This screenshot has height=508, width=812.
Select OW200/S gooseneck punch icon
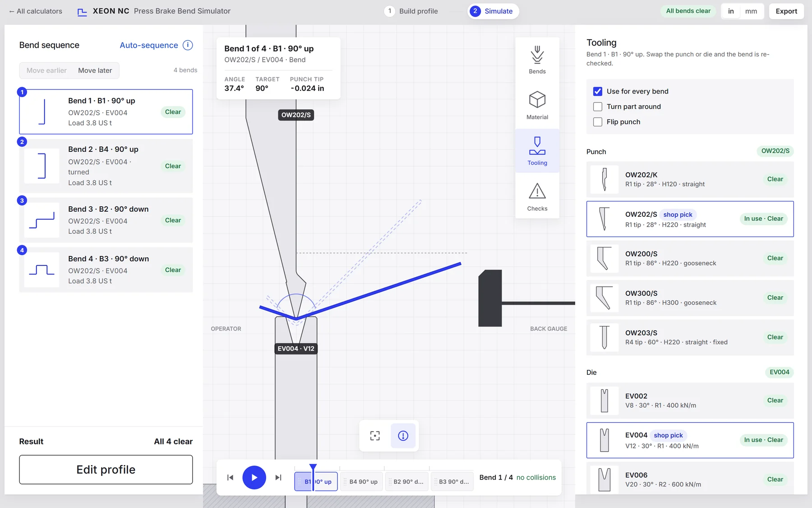click(604, 258)
